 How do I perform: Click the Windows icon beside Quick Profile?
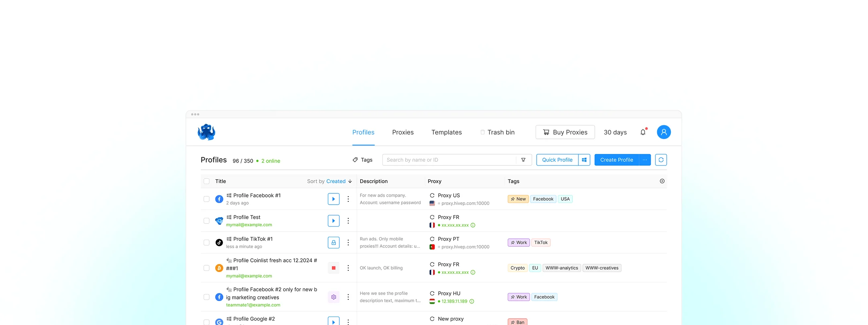(584, 160)
